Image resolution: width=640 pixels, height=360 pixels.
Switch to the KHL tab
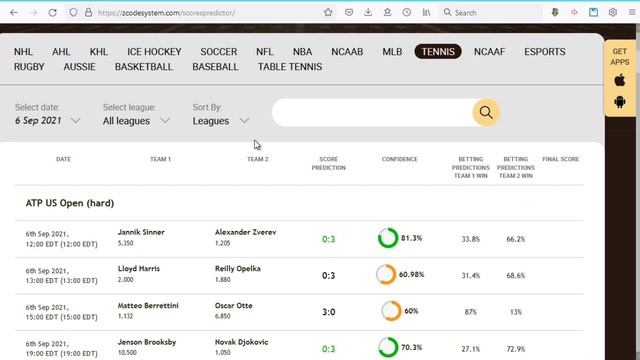(x=99, y=52)
